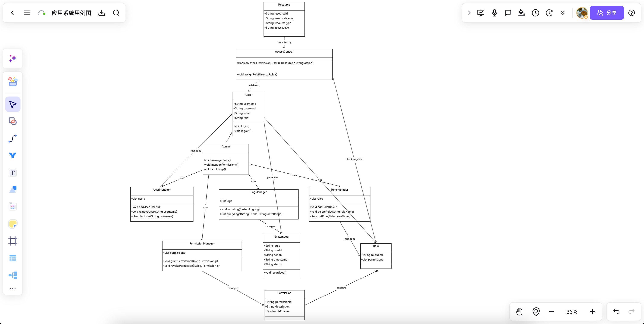Click the PermissionManager class title
The height and width of the screenshot is (324, 644).
coord(202,243)
